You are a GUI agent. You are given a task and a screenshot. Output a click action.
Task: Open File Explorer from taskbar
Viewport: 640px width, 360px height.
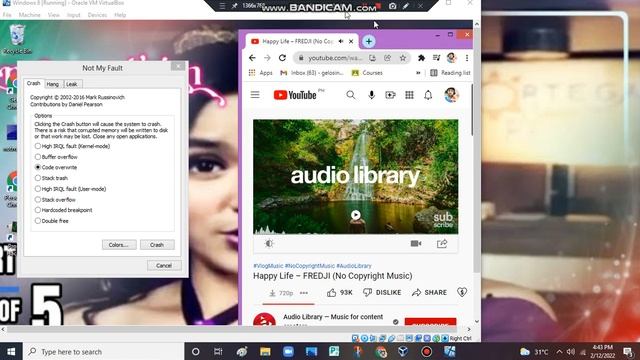point(265,351)
